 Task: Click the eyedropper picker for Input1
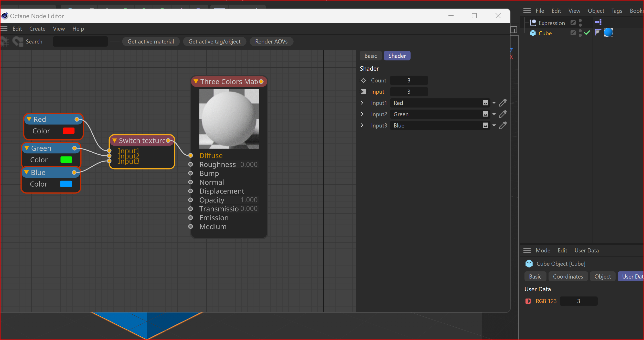503,103
